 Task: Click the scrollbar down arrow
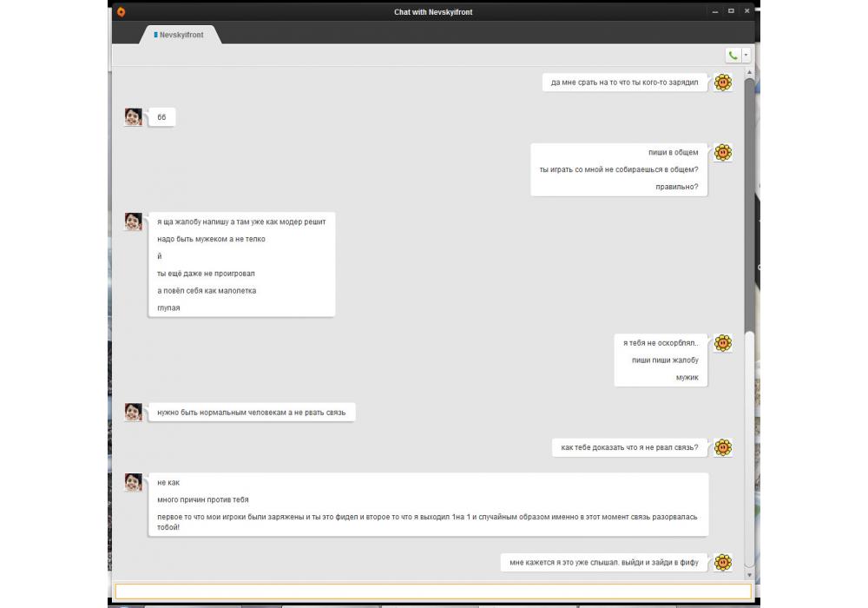(750, 575)
